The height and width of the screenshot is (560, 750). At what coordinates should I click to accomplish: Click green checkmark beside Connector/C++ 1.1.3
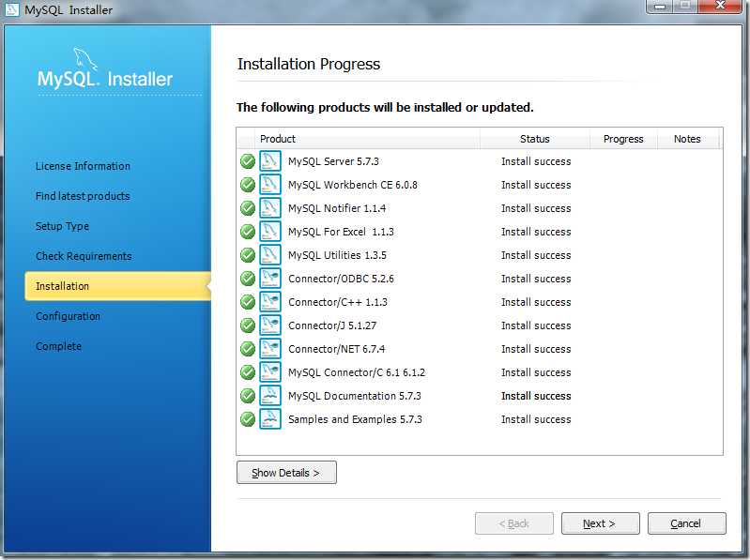pos(247,302)
